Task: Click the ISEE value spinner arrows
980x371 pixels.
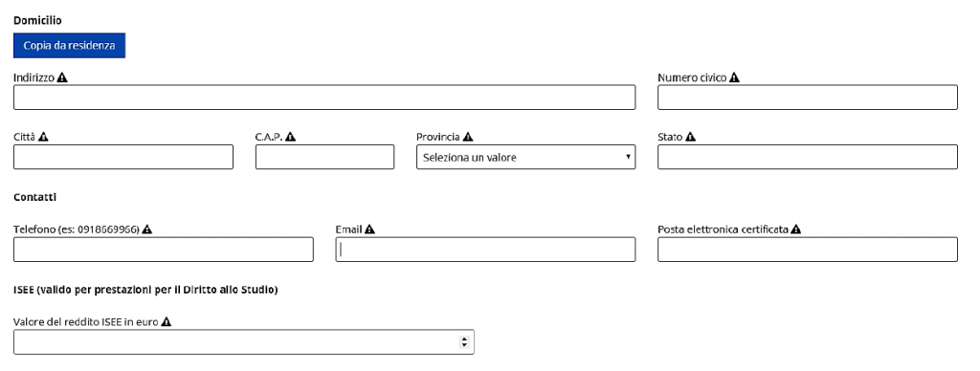Action: pos(464,341)
